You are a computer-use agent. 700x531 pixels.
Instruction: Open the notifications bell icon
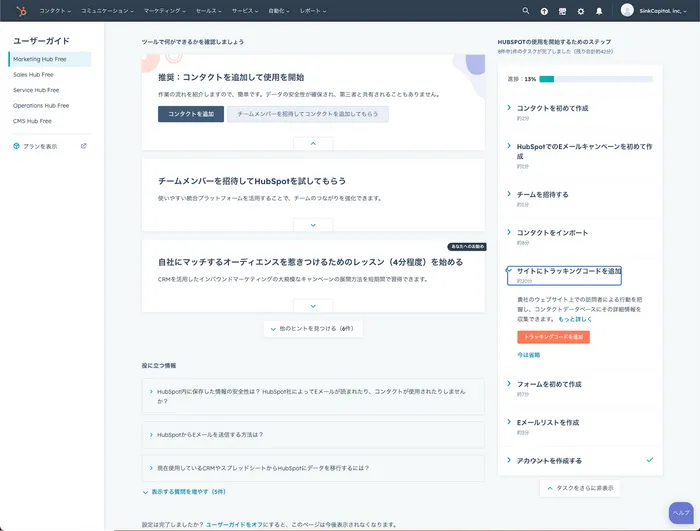pos(599,11)
